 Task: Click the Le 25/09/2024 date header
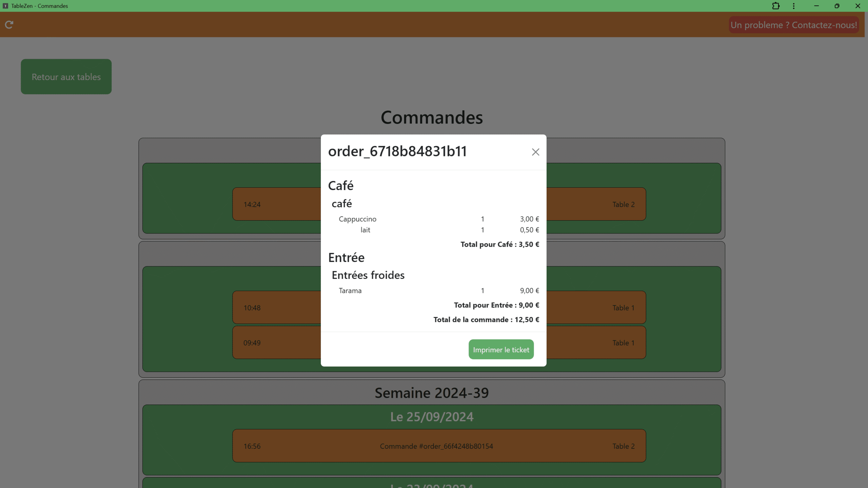[x=432, y=417]
